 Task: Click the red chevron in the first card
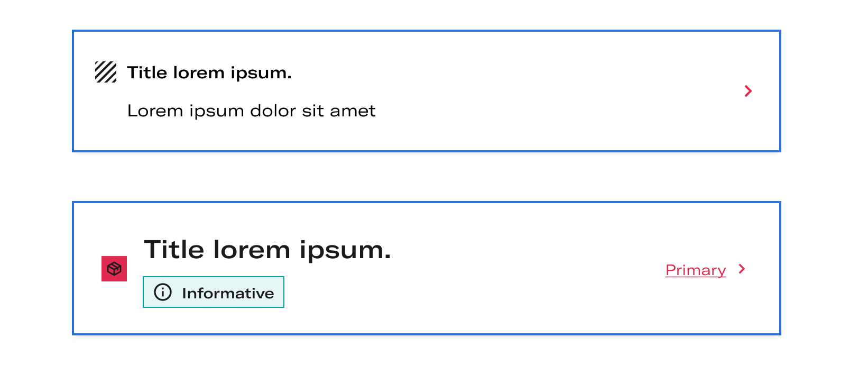coord(748,91)
